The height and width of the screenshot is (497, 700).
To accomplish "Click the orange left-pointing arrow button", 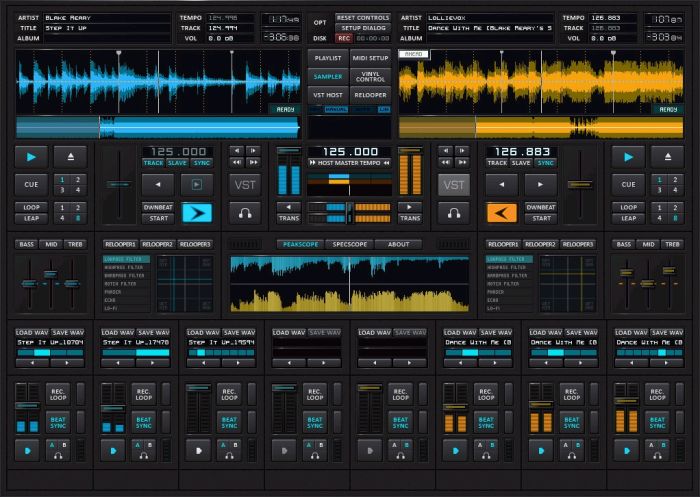I will pyautogui.click(x=502, y=213).
